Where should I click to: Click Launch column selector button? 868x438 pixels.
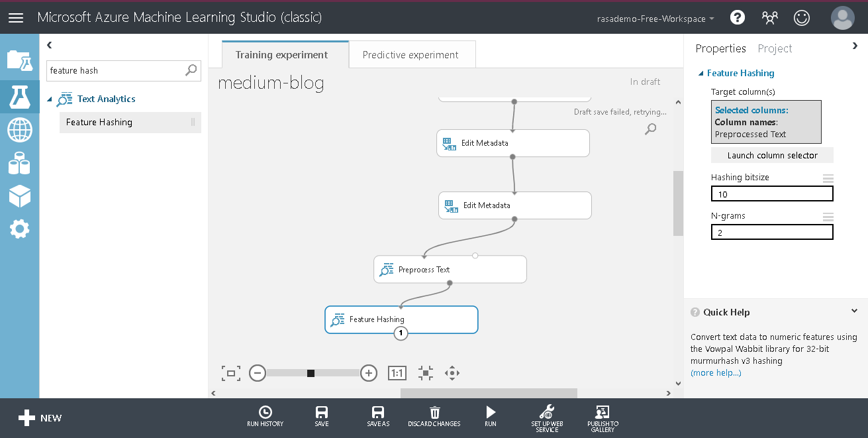[x=772, y=155]
